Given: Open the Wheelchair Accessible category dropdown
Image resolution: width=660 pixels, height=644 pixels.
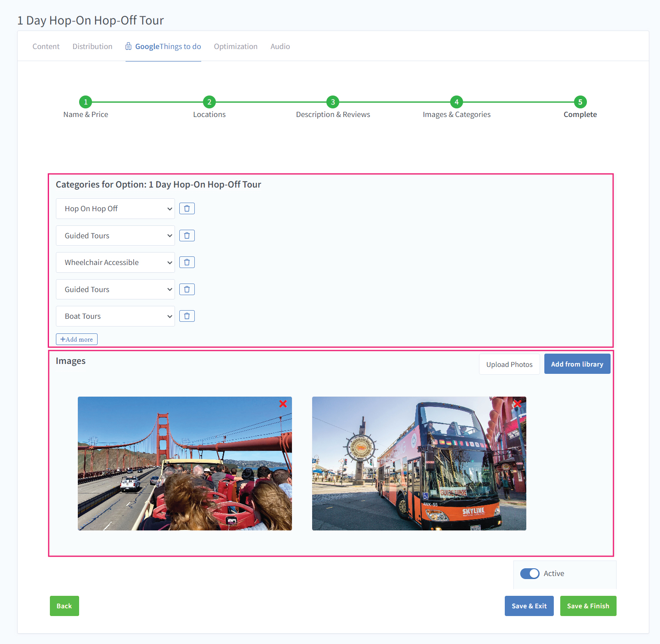Looking at the screenshot, I should 115,262.
